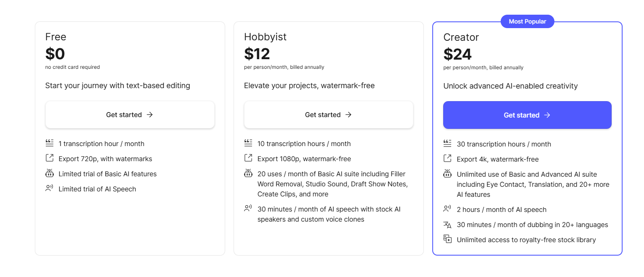Click the Hobbyist Basic AI suite robot icon

coord(248,173)
